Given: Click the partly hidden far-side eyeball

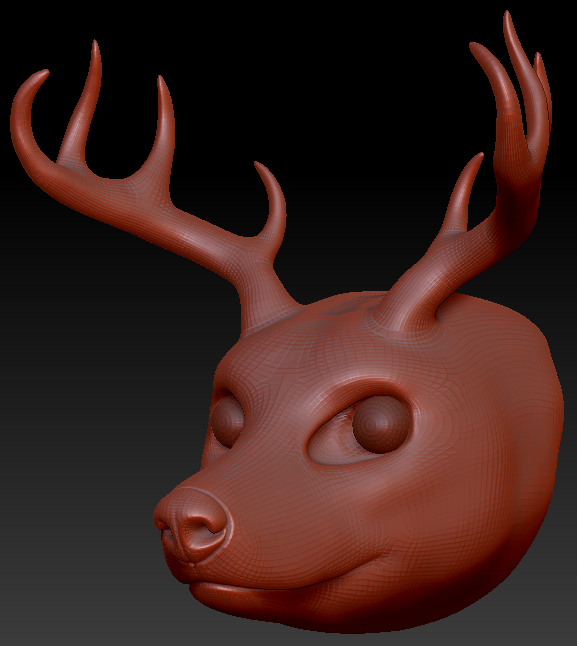Looking at the screenshot, I should tap(227, 421).
